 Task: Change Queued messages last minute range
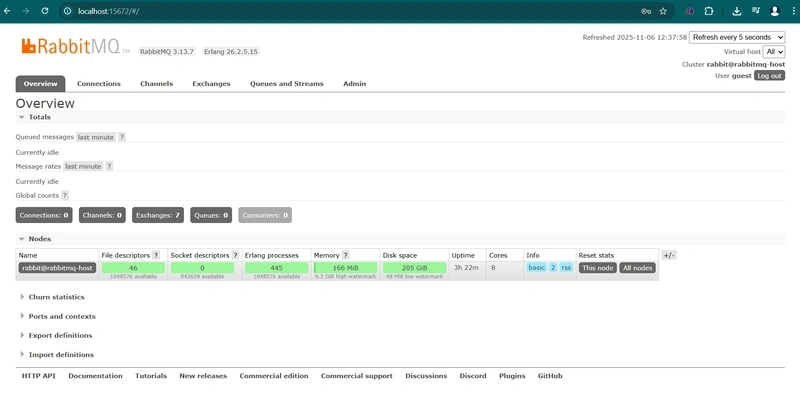[x=96, y=137]
